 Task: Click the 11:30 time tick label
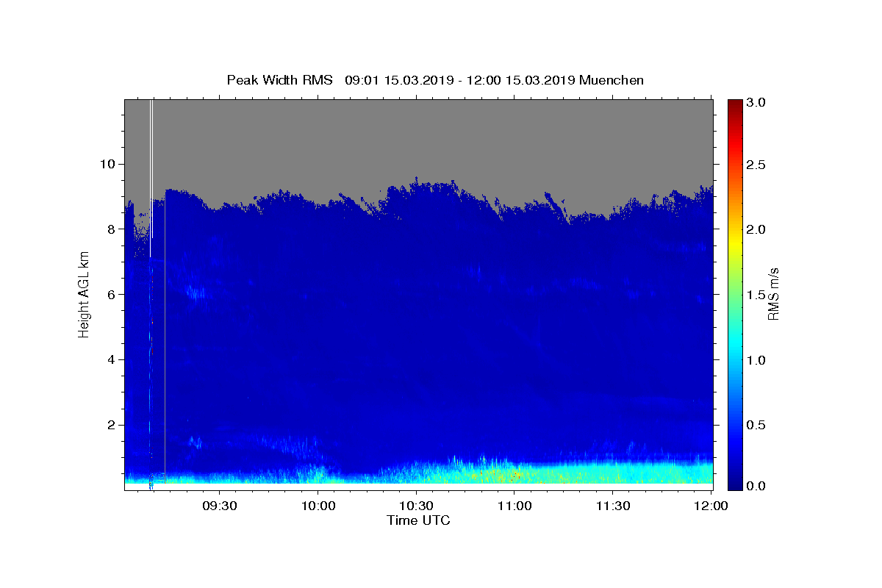(x=612, y=506)
